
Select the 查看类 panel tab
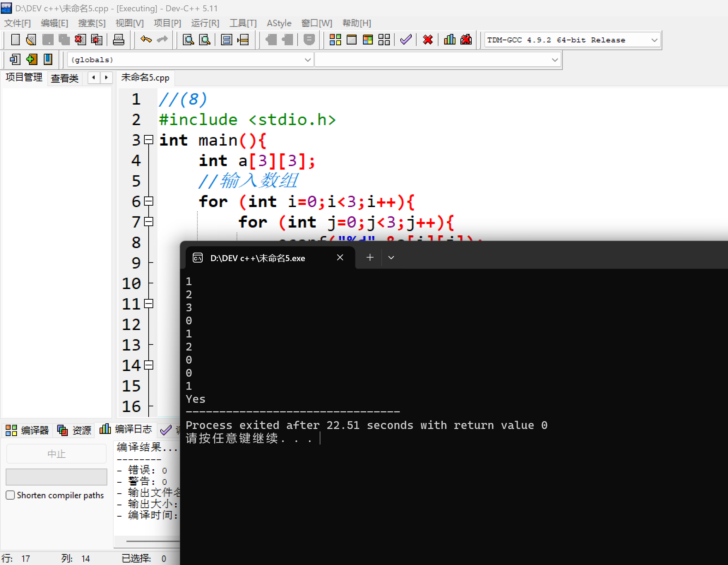point(64,78)
